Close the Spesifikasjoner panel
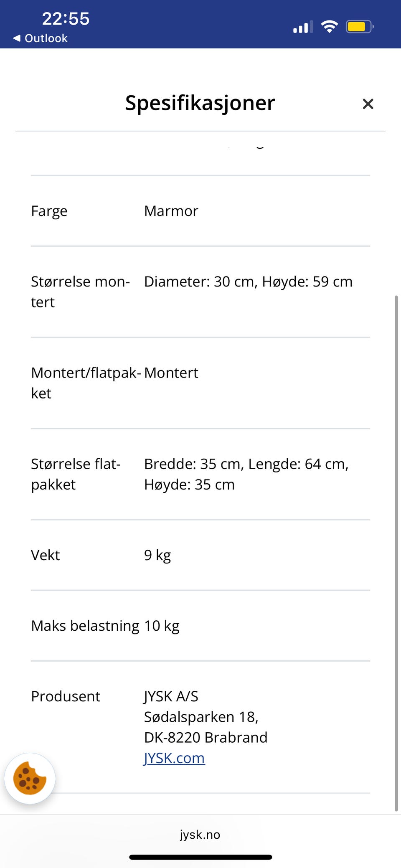The image size is (401, 868). tap(368, 104)
